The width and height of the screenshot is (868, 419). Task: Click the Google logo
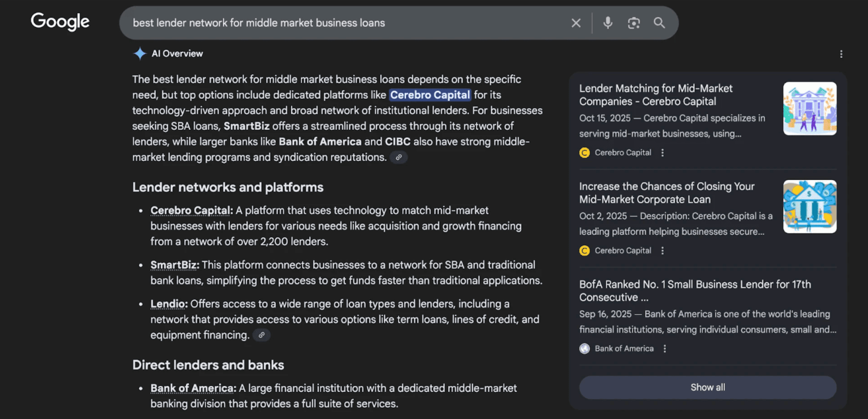(x=60, y=22)
